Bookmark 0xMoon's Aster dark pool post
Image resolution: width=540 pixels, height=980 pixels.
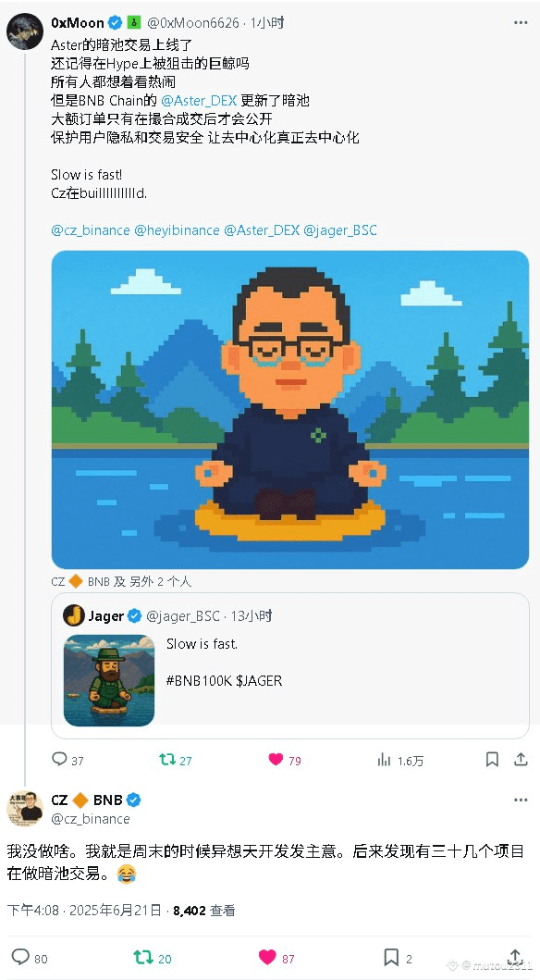point(492,760)
